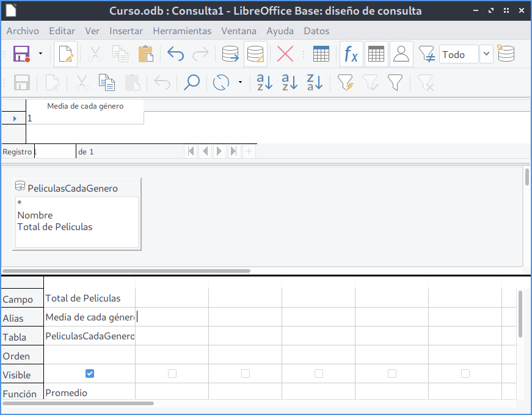Check Visible box in third column
Screen dimensions: 532x415
pyautogui.click(x=246, y=374)
